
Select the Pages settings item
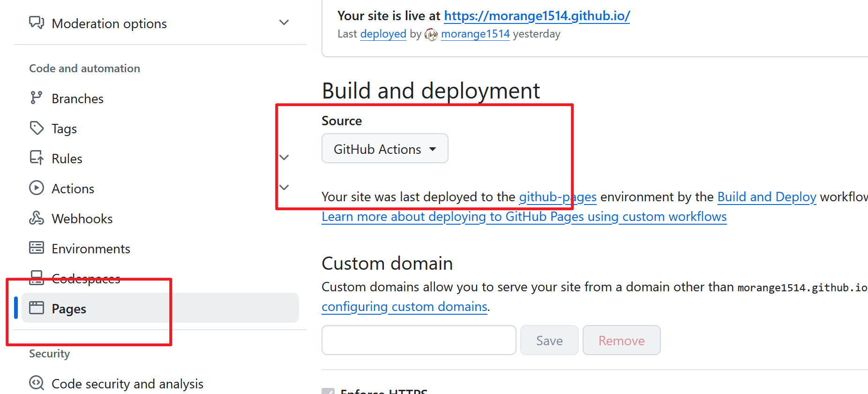point(159,308)
